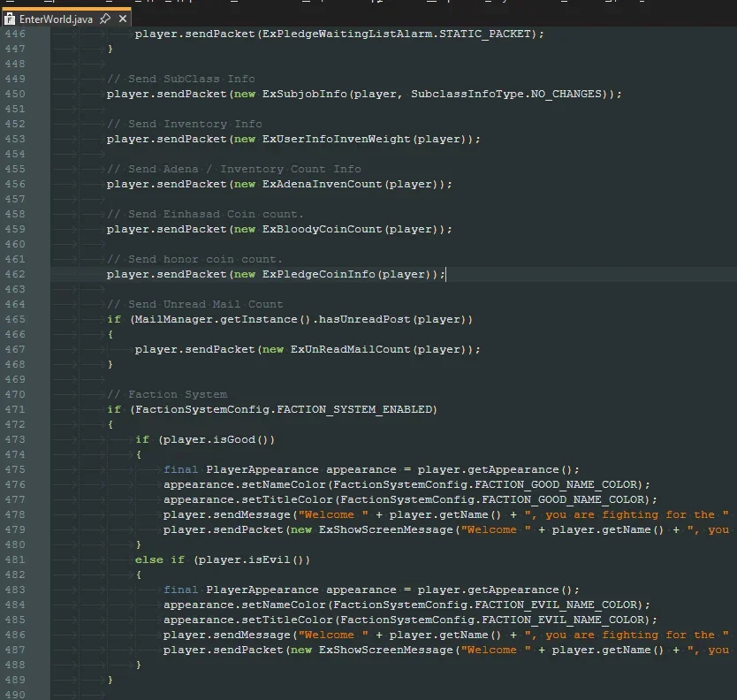Click setTitleColor on line 485

(x=286, y=620)
